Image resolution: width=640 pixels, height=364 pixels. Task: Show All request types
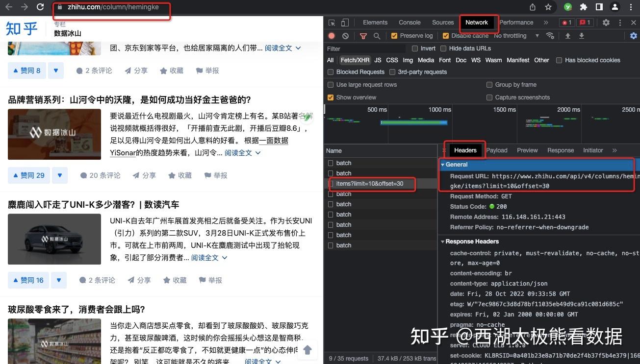331,60
